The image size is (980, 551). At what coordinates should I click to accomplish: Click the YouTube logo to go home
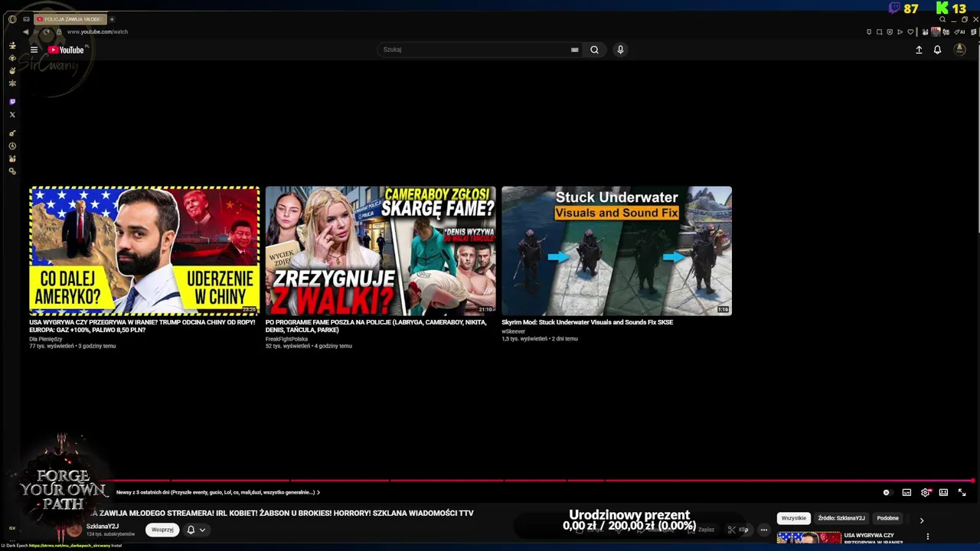pyautogui.click(x=67, y=50)
